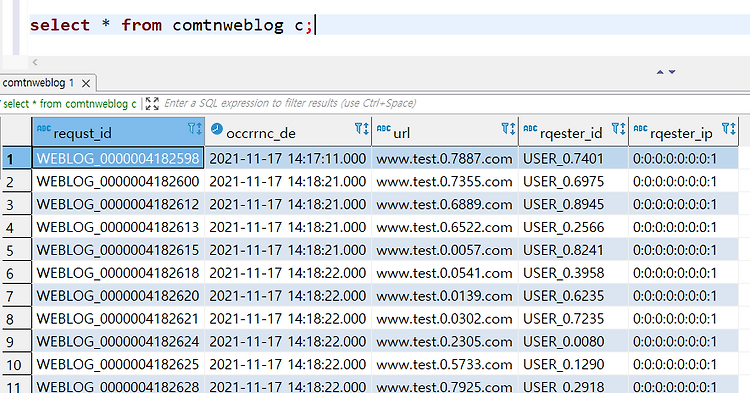Click cell www.test.0.0302.com
Image resolution: width=750 pixels, height=393 pixels.
tap(445, 319)
